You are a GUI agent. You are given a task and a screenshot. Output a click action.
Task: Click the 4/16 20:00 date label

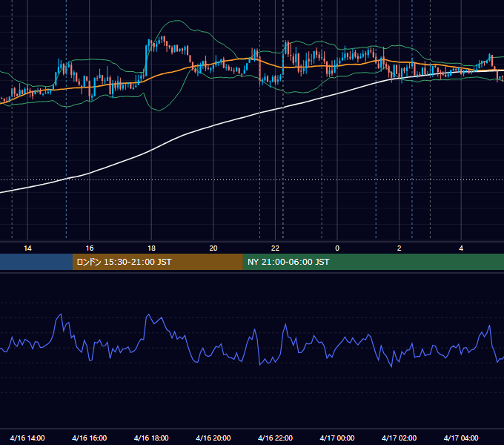(x=213, y=438)
